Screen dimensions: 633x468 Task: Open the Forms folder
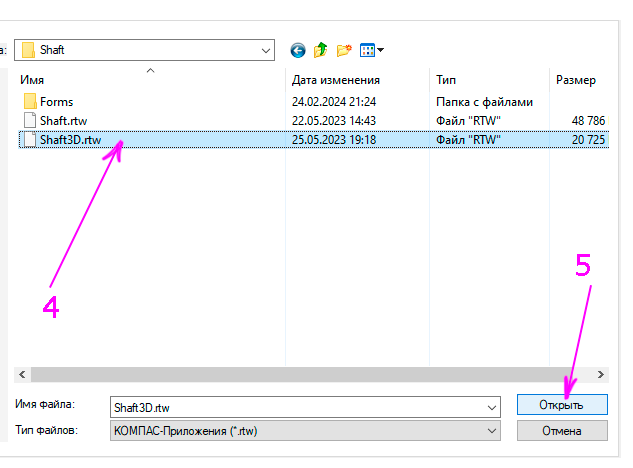point(57,102)
